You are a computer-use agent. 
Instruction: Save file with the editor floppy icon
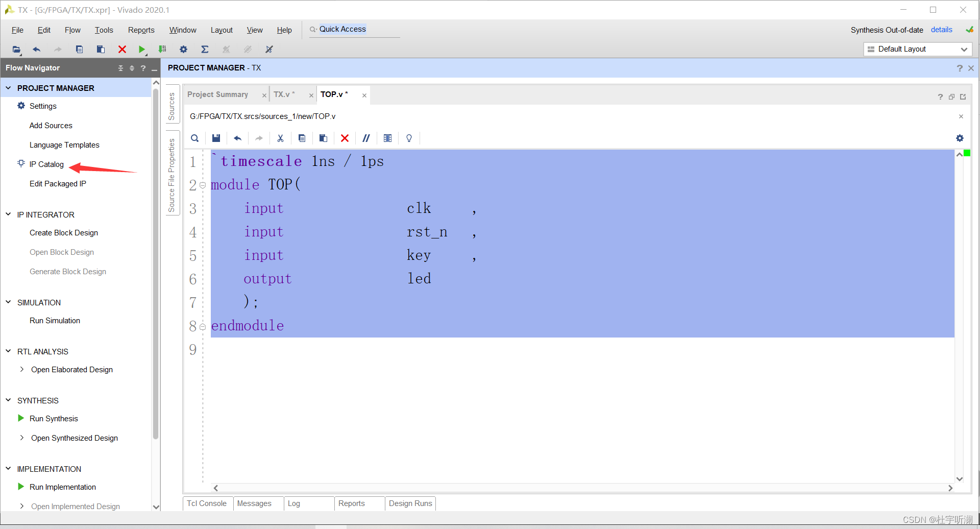(x=216, y=138)
